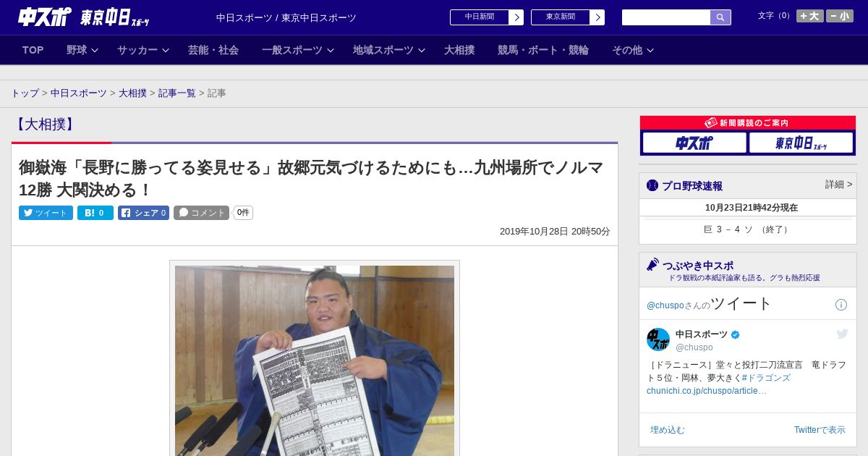Click the 0件 comment count
868x456 pixels.
click(x=243, y=213)
